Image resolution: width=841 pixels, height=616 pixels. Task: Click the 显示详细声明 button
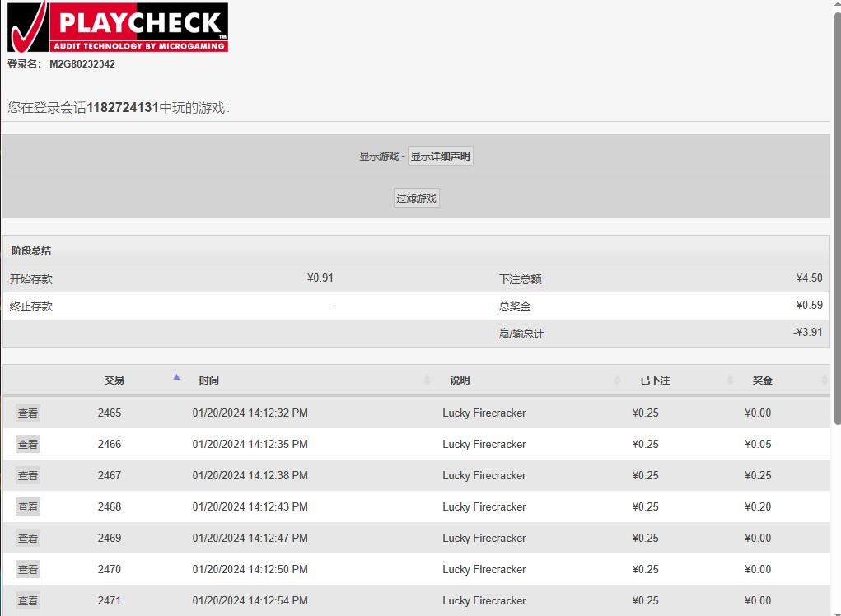(440, 156)
